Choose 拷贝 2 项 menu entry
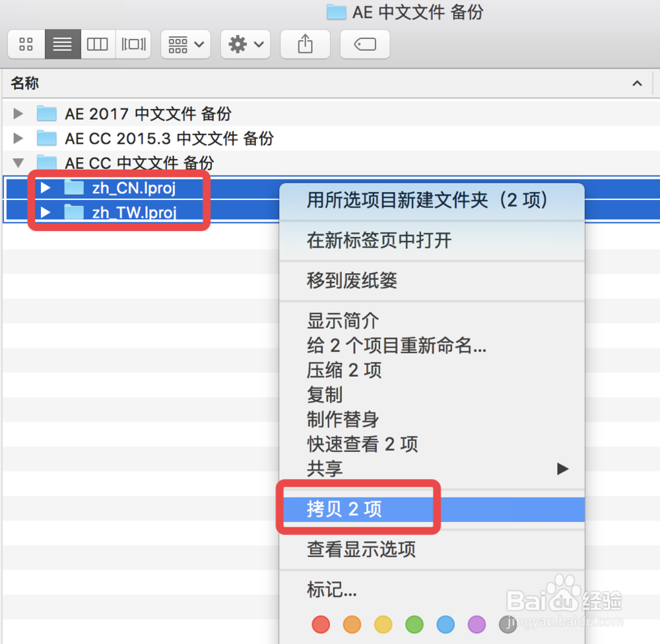Screen dimensions: 660x644 pos(432,509)
